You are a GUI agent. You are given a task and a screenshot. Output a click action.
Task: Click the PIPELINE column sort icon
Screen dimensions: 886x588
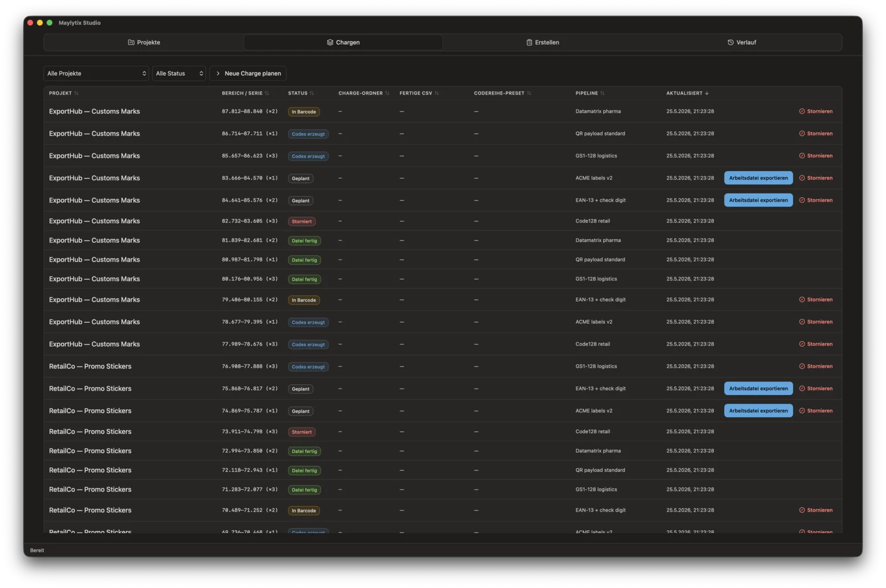pyautogui.click(x=602, y=93)
